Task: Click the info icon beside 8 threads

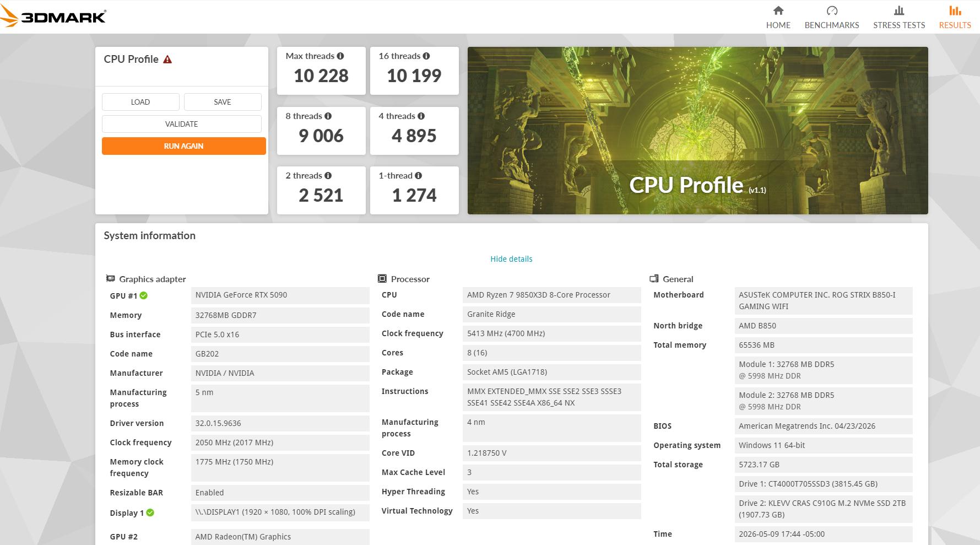Action: click(328, 116)
